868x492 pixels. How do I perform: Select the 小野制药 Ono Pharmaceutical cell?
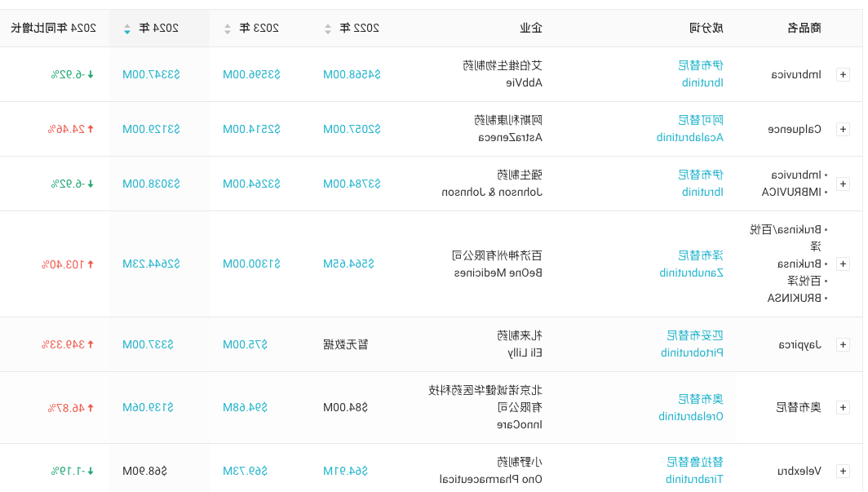click(491, 471)
